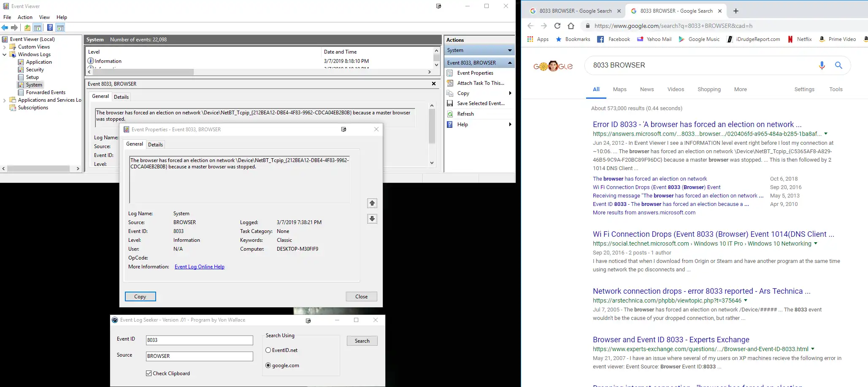
Task: Open the View menu in Event Viewer
Action: [x=44, y=17]
